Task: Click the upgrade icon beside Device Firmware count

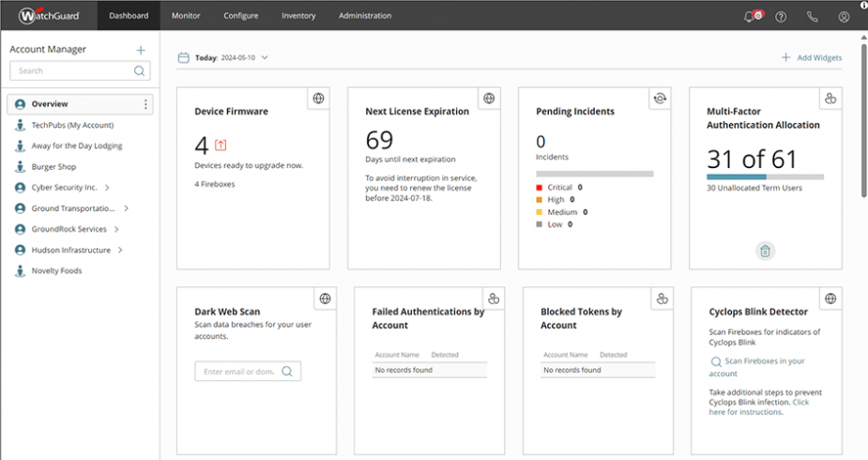Action: [221, 145]
